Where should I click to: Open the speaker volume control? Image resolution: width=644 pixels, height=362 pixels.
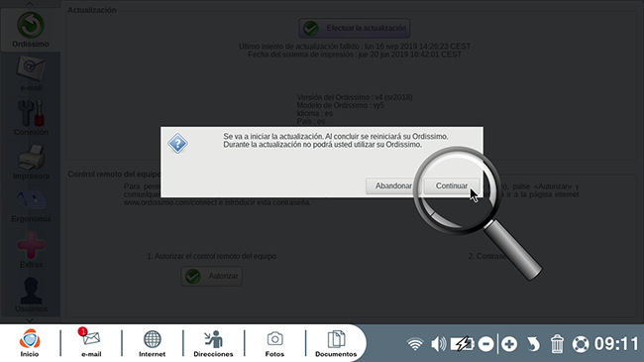point(438,343)
